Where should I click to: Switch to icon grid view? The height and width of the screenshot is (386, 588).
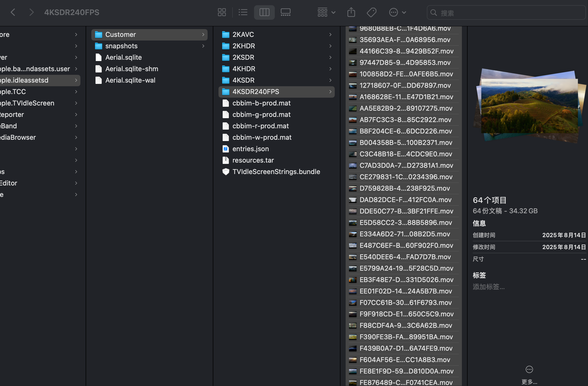click(222, 12)
